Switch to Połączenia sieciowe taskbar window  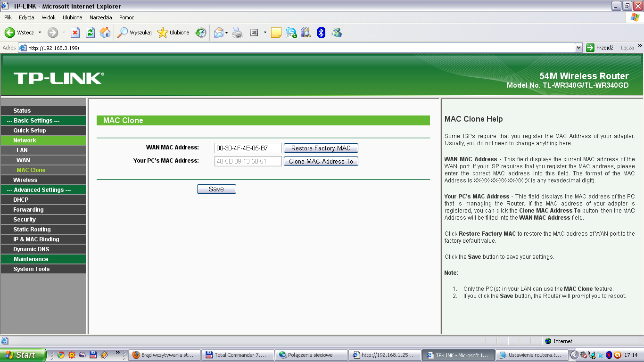click(x=311, y=355)
